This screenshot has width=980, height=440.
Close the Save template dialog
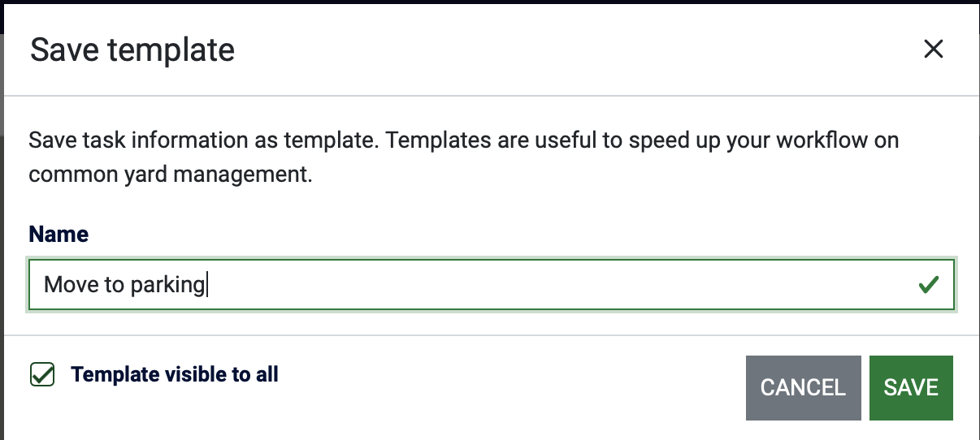tap(934, 50)
